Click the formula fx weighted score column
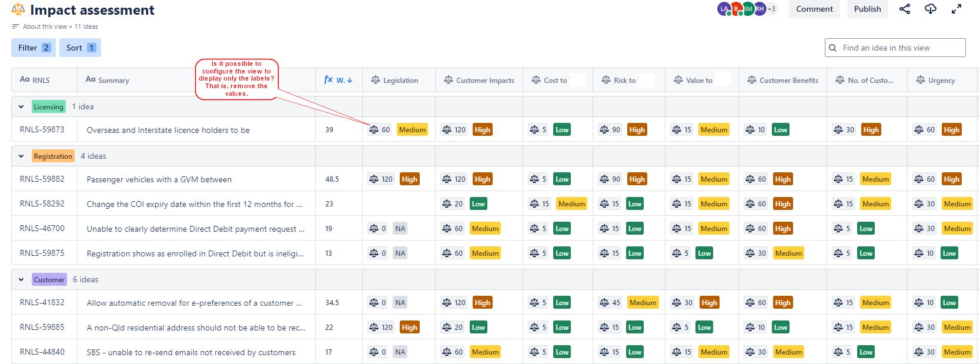 338,80
